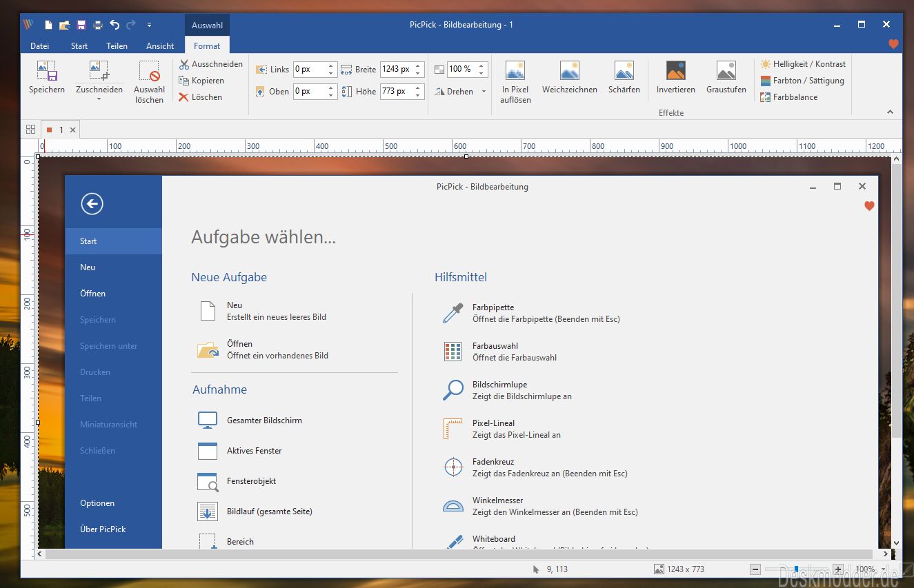Switch to the Ansicht ribbon tab
The height and width of the screenshot is (588, 914).
160,46
